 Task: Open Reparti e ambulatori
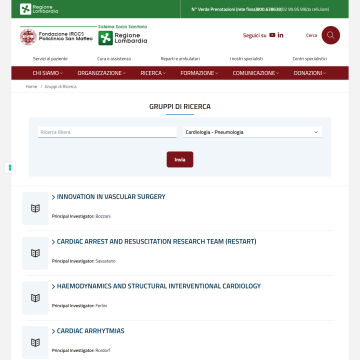pyautogui.click(x=180, y=59)
